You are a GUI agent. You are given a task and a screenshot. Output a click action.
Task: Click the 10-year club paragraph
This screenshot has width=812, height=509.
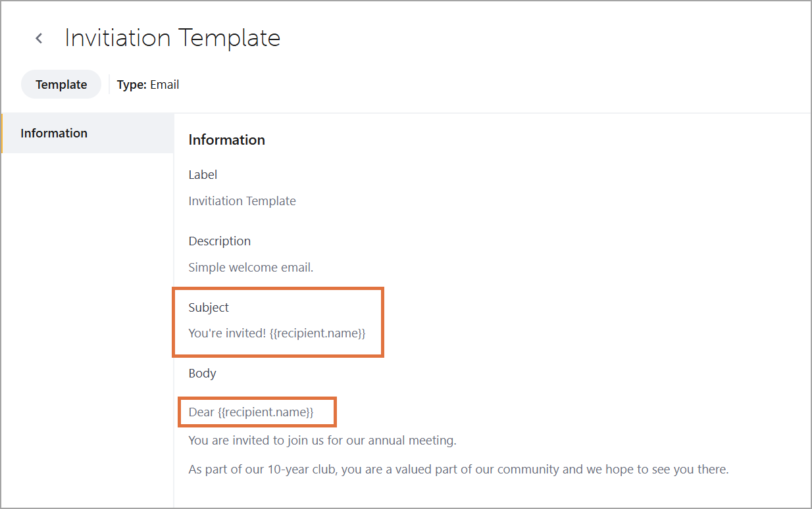coord(459,469)
